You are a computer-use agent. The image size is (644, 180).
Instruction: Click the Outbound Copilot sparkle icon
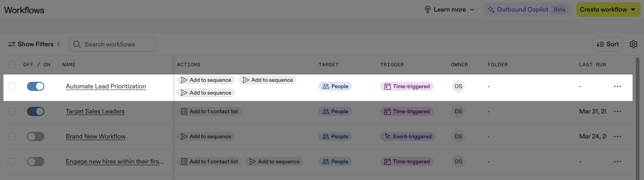[x=491, y=10]
